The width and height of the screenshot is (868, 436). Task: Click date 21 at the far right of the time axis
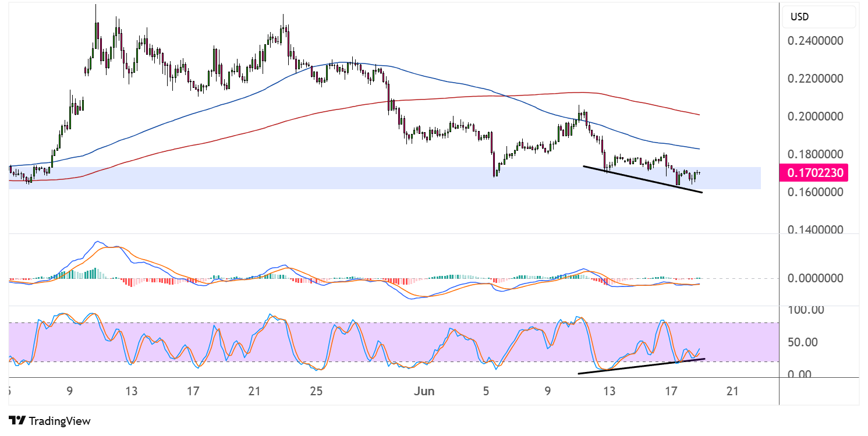point(733,392)
